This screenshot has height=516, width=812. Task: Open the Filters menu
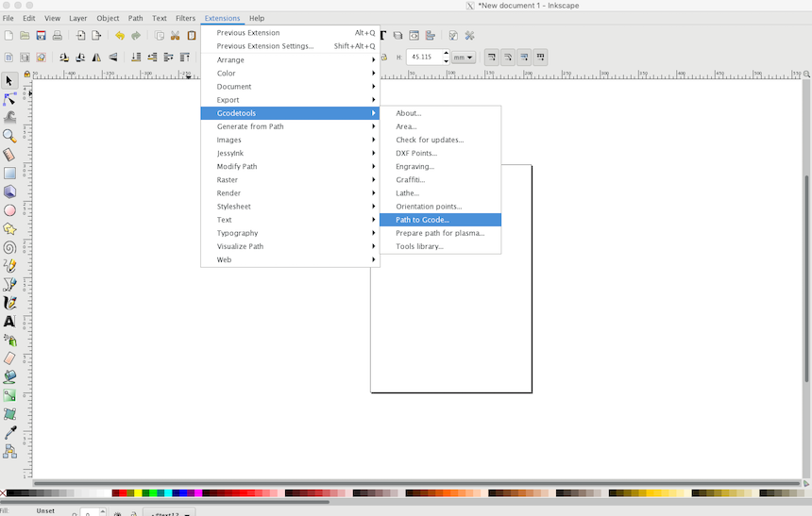185,18
